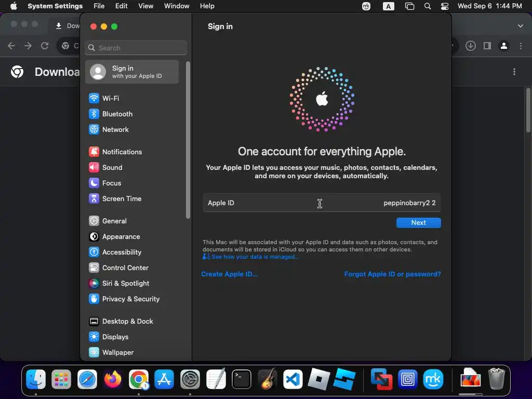Click Chrome back arrow
Screen dimensions: 532x399
click(11, 46)
